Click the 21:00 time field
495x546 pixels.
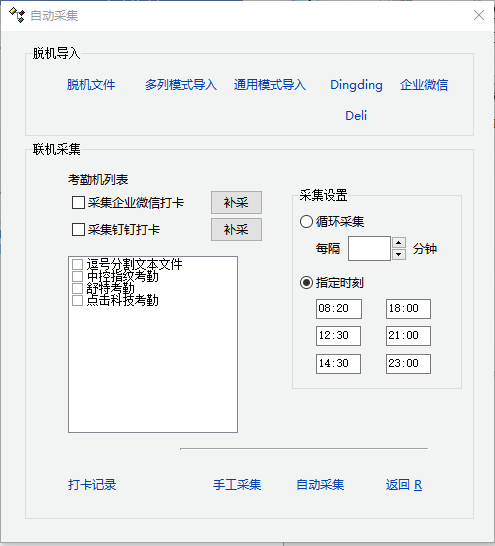408,336
